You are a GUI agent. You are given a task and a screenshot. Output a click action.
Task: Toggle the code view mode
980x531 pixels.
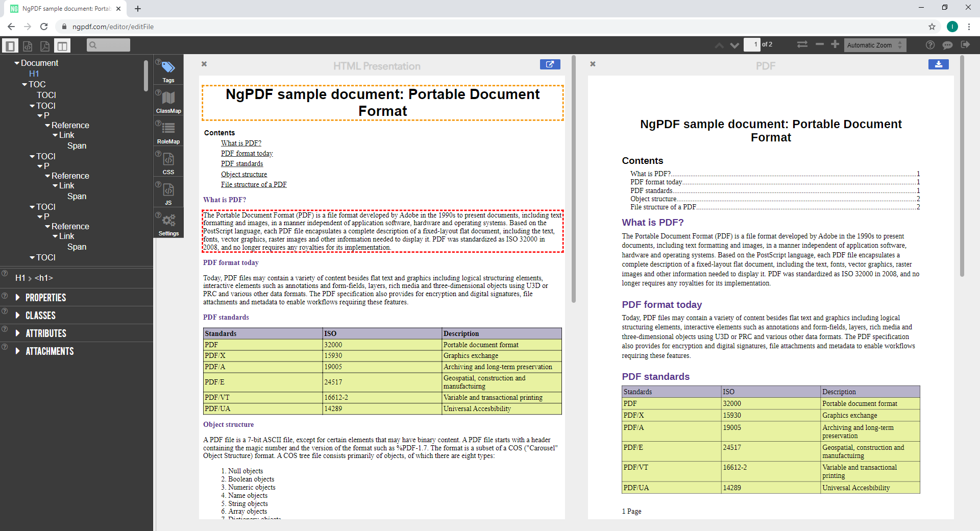[28, 45]
